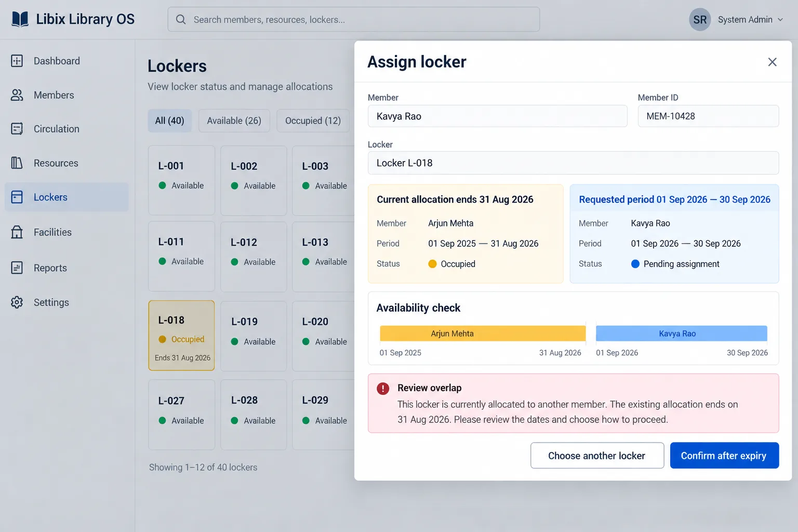Click the Member name field Kavya Rao

pos(497,116)
